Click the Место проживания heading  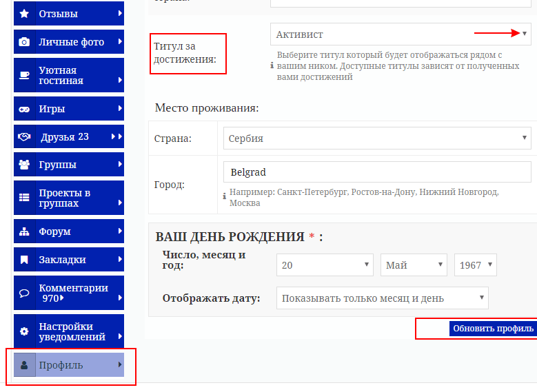point(207,108)
